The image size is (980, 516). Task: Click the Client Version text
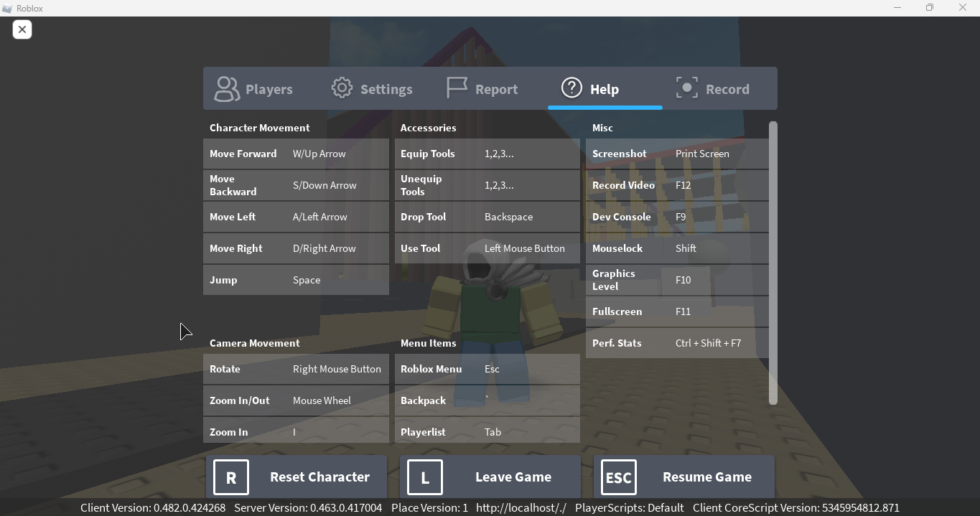[x=153, y=507]
